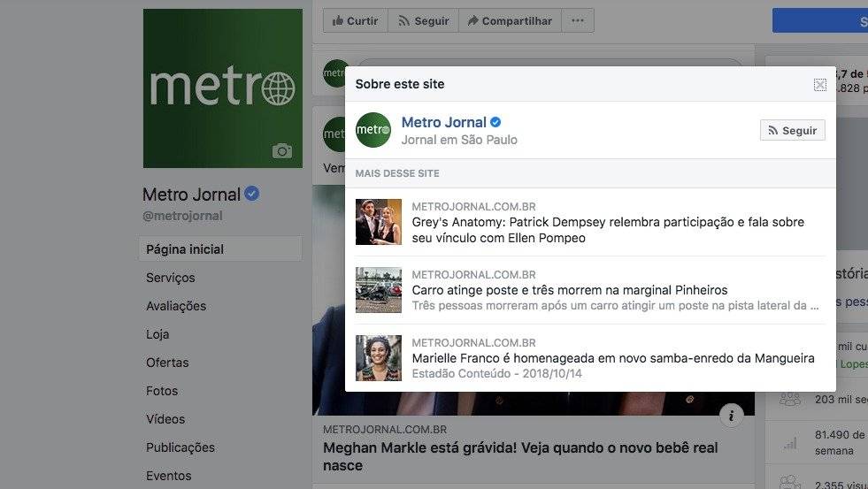The width and height of the screenshot is (868, 489).
Task: Open Serviços in the sidebar
Action: (171, 278)
